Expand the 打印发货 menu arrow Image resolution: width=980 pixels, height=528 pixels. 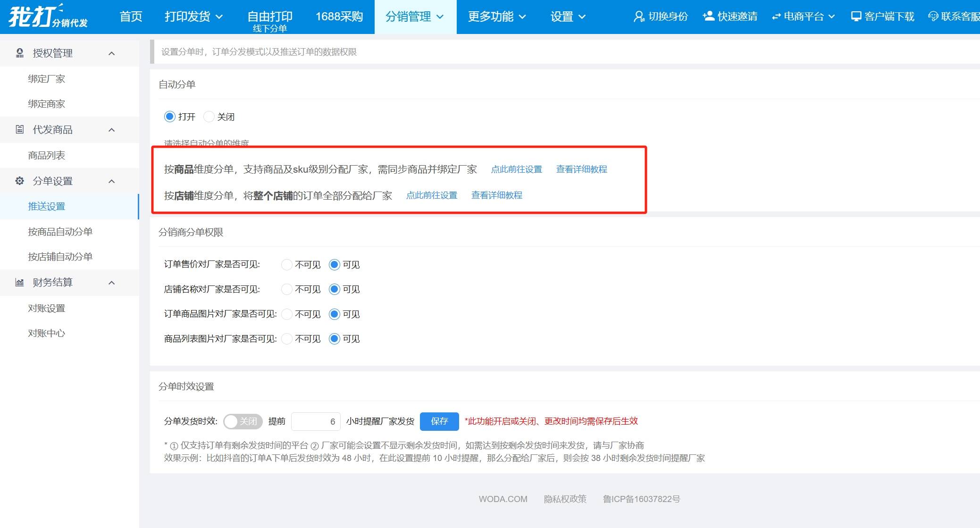[219, 17]
